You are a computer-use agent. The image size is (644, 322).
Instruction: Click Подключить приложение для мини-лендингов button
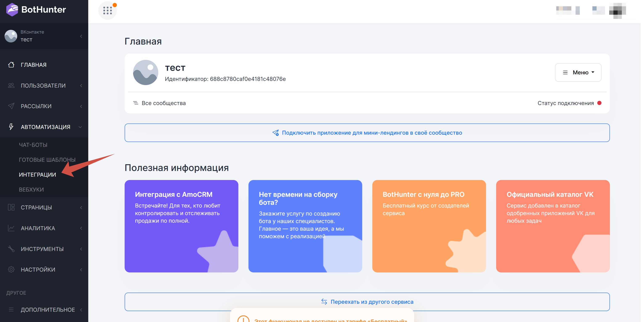[367, 133]
